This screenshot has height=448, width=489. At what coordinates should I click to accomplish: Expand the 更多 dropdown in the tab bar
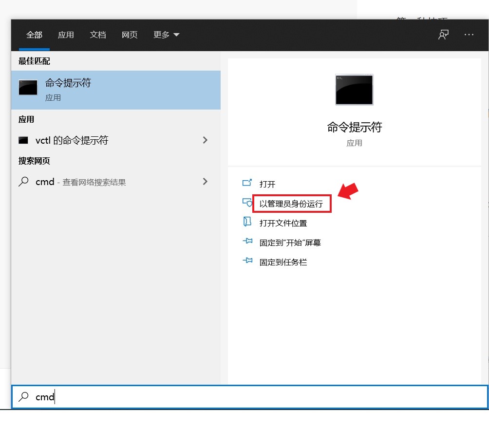coord(166,35)
